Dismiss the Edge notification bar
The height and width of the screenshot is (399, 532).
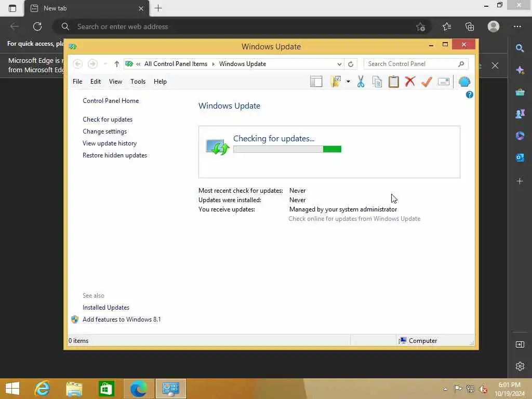(495, 65)
